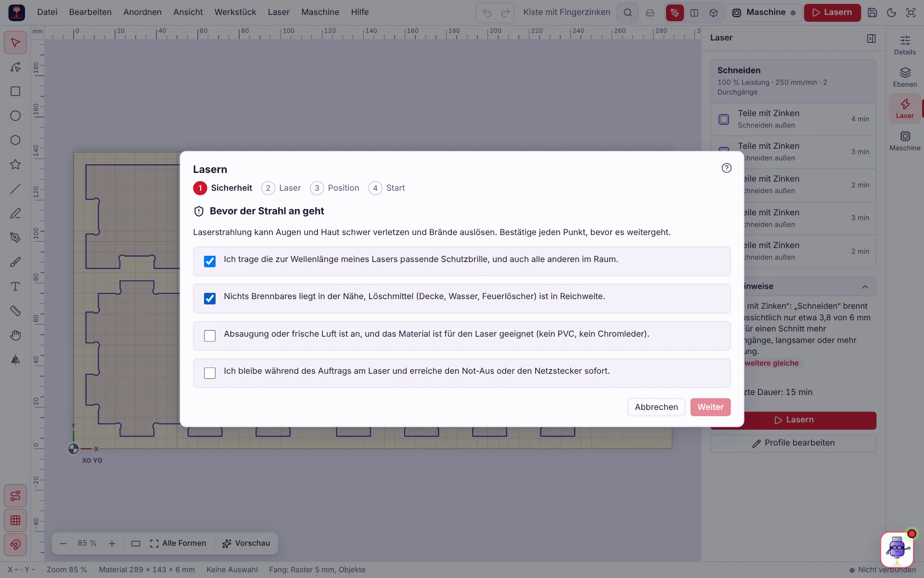The width and height of the screenshot is (924, 578).
Task: Select the ellipse shape tool
Action: point(15,116)
